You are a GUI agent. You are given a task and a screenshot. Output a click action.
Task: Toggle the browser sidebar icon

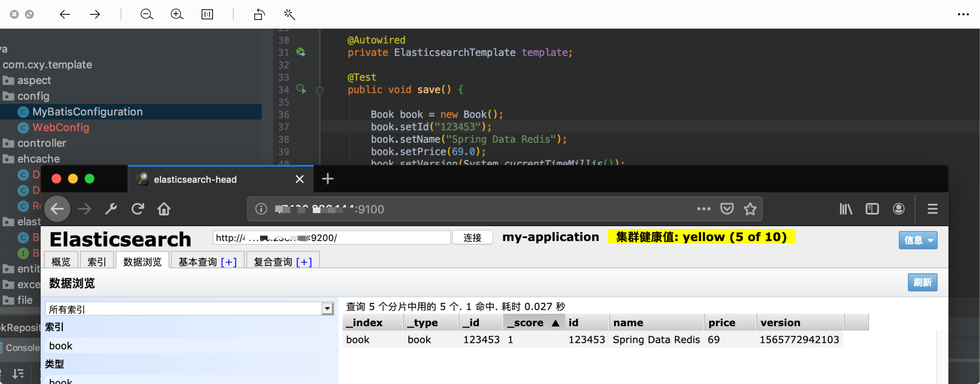click(x=872, y=209)
